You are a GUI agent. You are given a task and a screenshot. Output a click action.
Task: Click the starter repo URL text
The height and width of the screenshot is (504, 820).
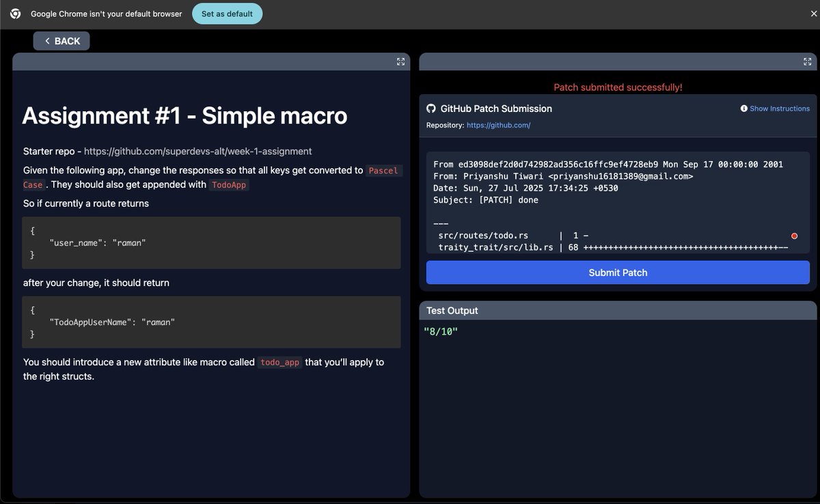(x=197, y=151)
